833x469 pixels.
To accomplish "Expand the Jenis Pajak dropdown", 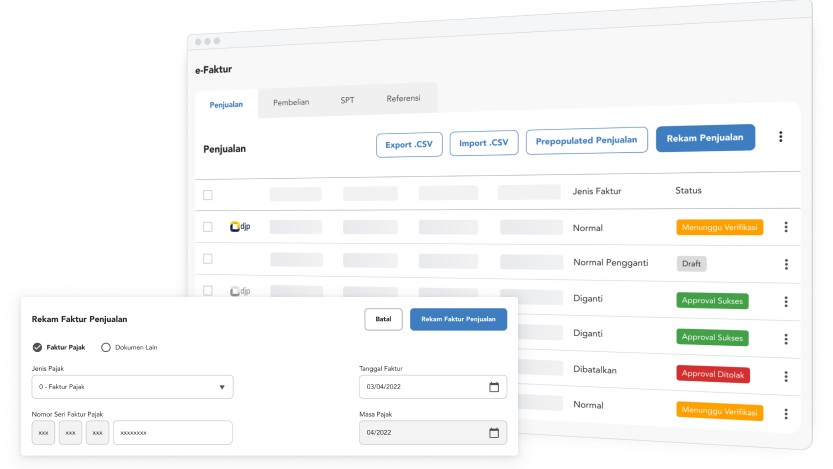I will [132, 387].
